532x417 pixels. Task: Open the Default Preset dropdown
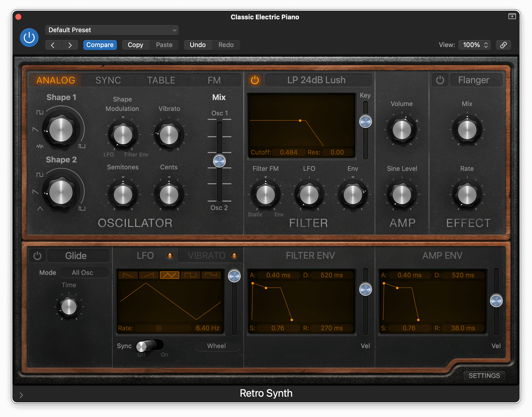[x=112, y=30]
